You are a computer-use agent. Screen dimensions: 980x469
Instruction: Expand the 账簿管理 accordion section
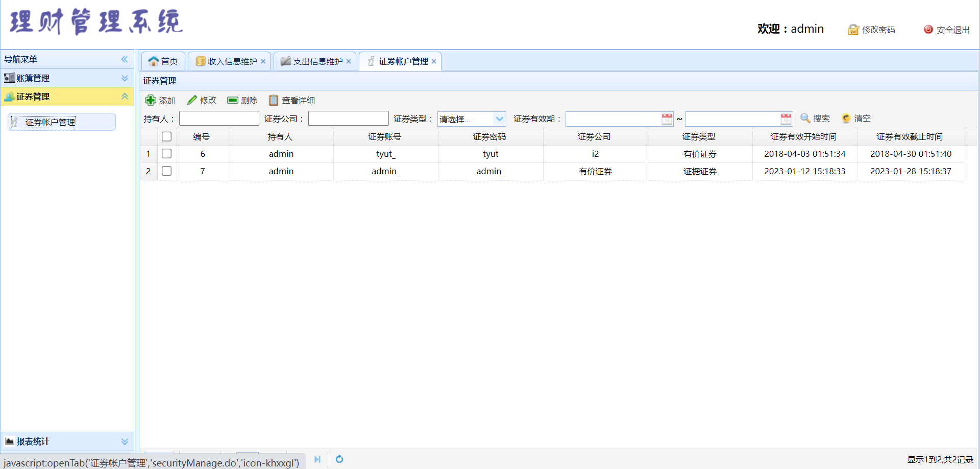tap(125, 78)
